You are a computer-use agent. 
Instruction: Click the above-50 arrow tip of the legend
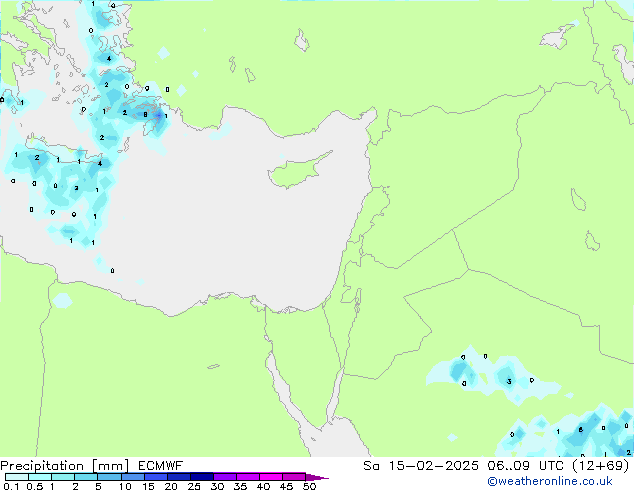click(317, 477)
